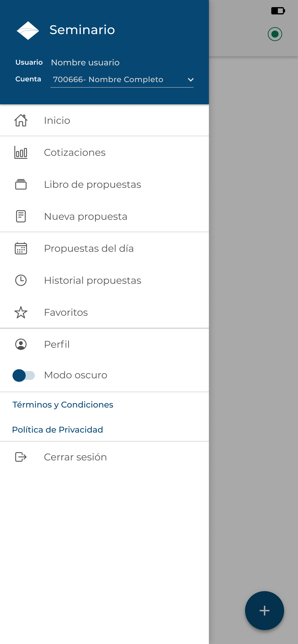
Task: Click the star icon for Favoritos
Action: tap(21, 312)
